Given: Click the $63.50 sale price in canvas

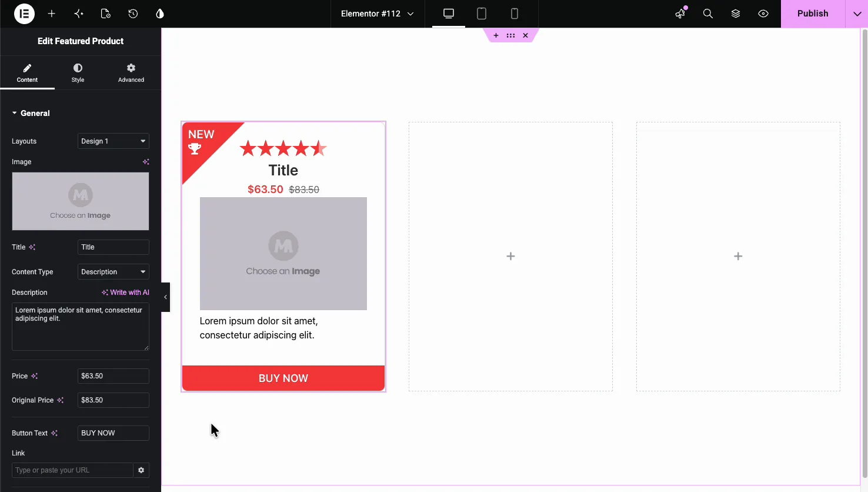Looking at the screenshot, I should (x=265, y=190).
